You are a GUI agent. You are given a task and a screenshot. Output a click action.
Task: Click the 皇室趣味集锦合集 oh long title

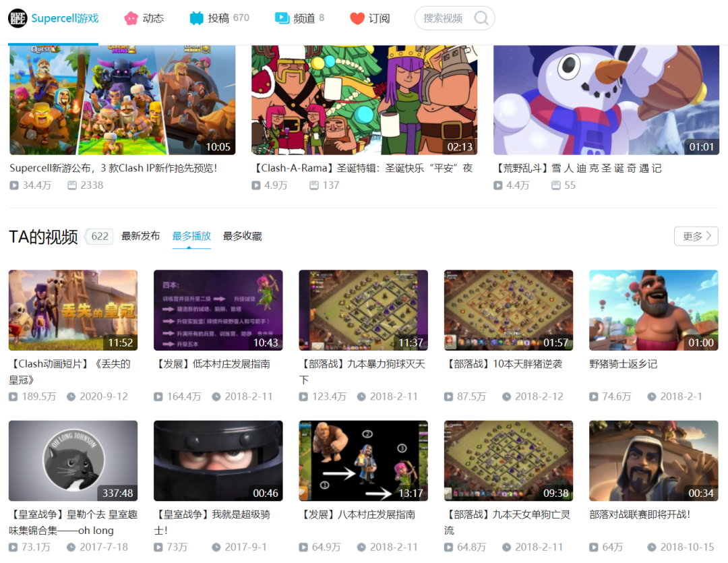(x=73, y=522)
